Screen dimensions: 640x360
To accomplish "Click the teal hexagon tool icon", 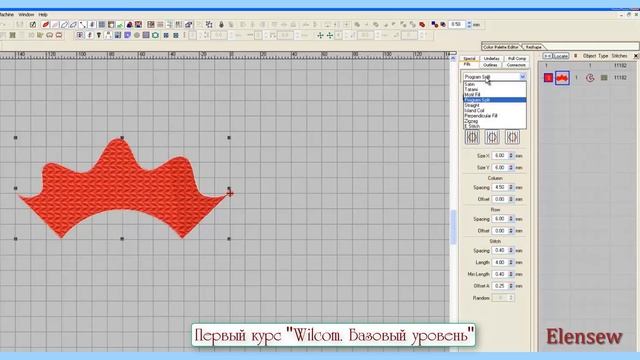I will point(156,36).
